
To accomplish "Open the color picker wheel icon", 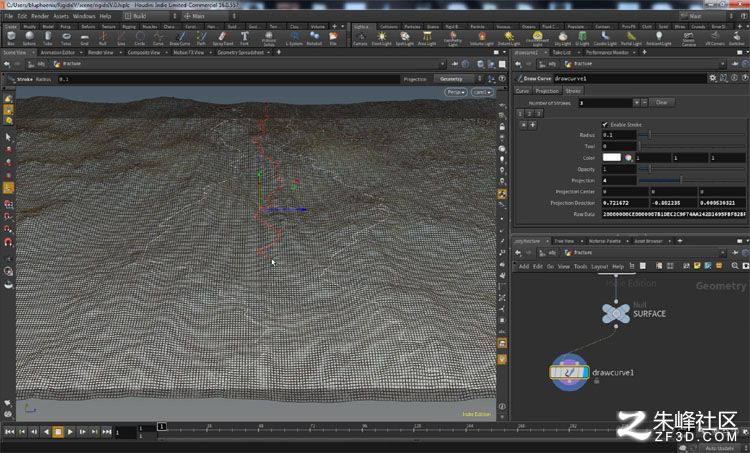I will click(x=628, y=157).
